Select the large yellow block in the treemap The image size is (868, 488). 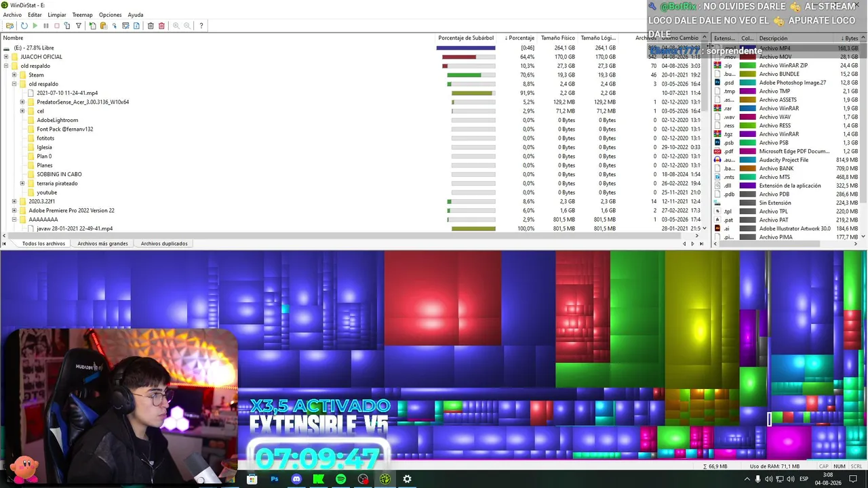(702, 319)
